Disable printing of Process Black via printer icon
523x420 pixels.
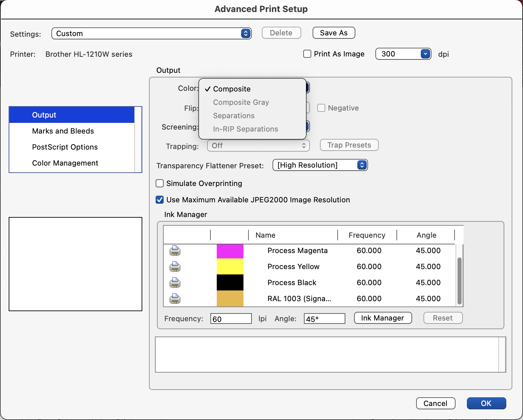(175, 282)
